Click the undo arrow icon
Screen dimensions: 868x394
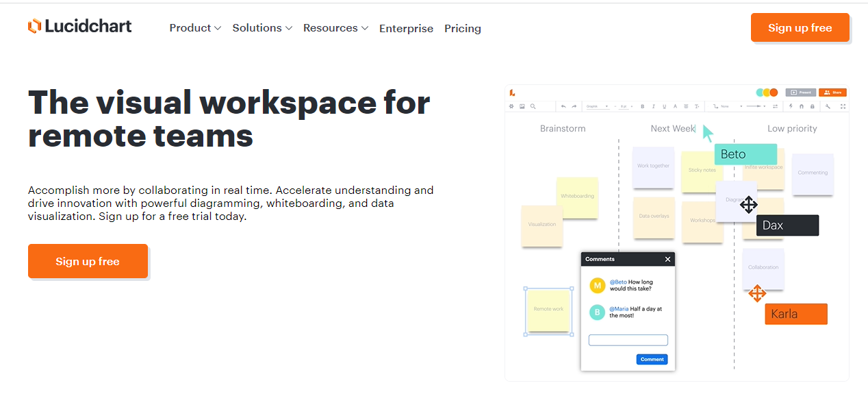coord(563,106)
